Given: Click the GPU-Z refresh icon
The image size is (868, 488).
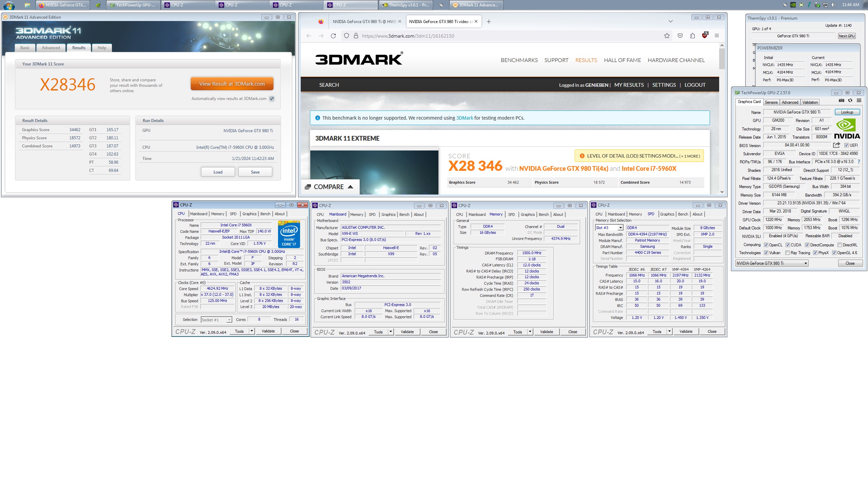Looking at the screenshot, I should click(850, 101).
